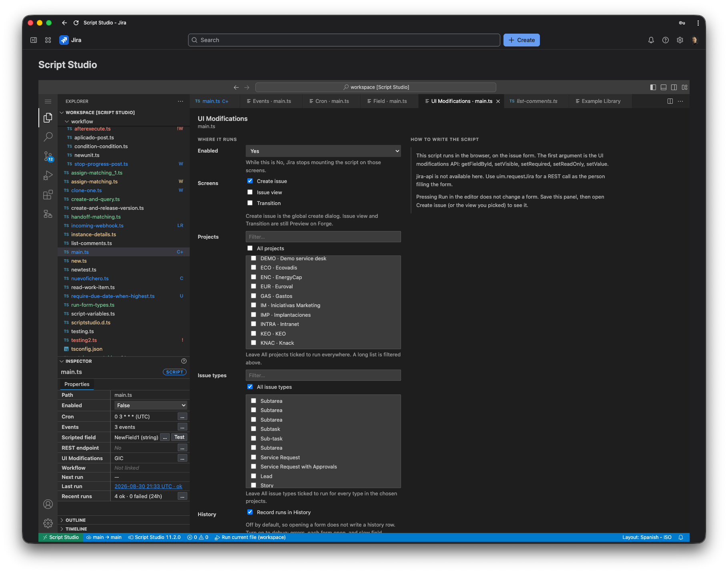The height and width of the screenshot is (573, 728).
Task: Enable the Issue view screen checkbox
Action: click(250, 192)
